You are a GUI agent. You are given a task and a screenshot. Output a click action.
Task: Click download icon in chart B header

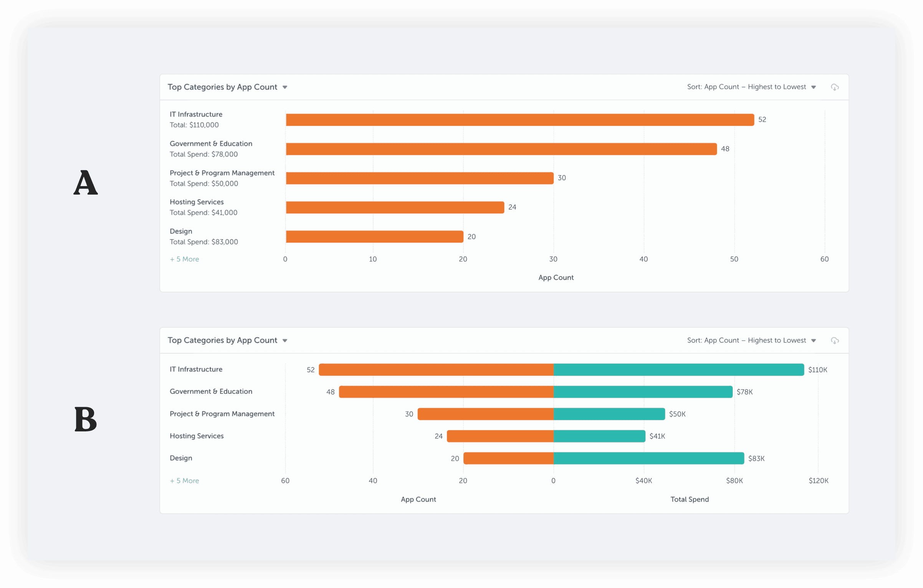coord(835,340)
